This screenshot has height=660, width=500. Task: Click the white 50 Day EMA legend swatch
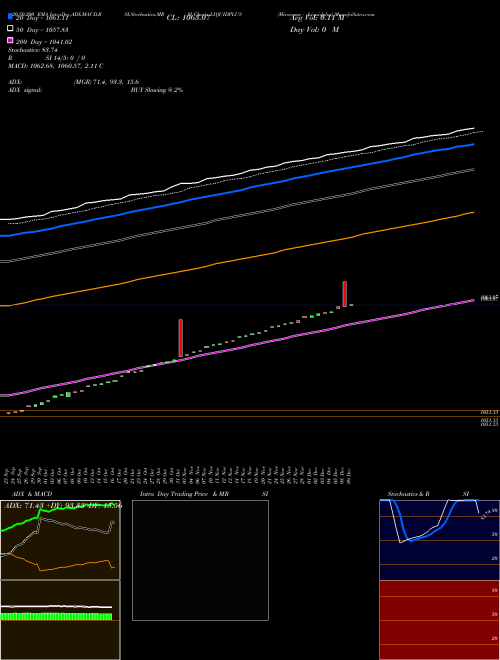coord(10,29)
